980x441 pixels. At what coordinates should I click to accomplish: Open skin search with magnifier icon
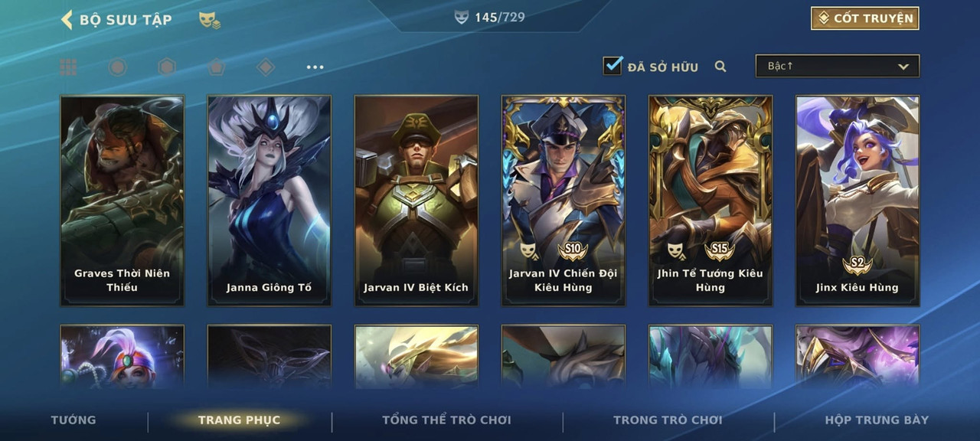pos(720,67)
